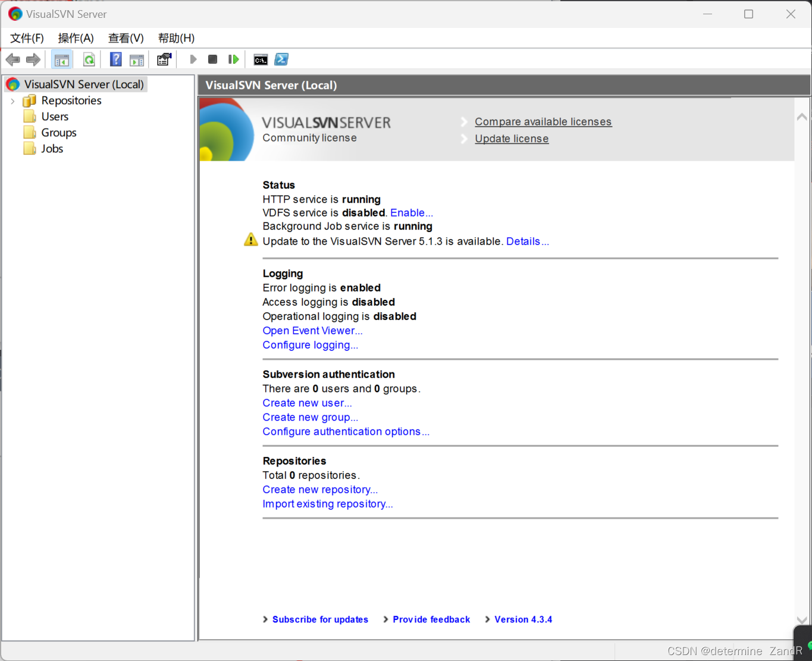This screenshot has width=812, height=661.
Task: Click Create new user... link
Action: tap(307, 403)
